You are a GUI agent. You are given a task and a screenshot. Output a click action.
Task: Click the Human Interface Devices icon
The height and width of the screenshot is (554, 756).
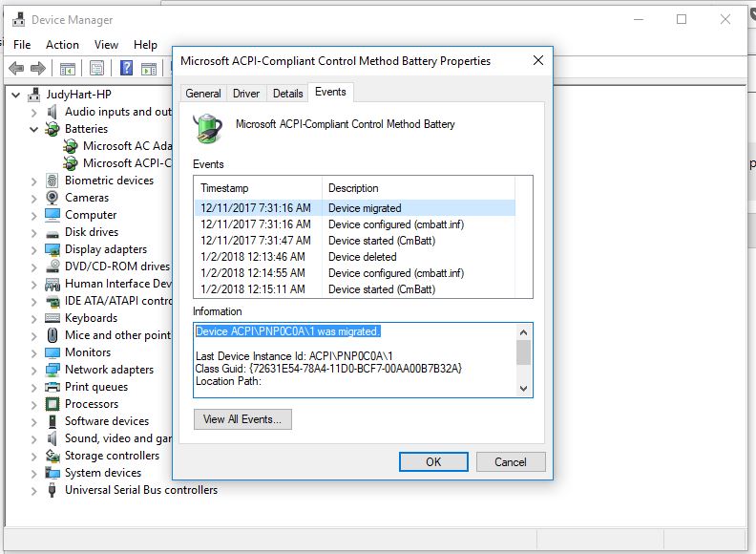[52, 284]
